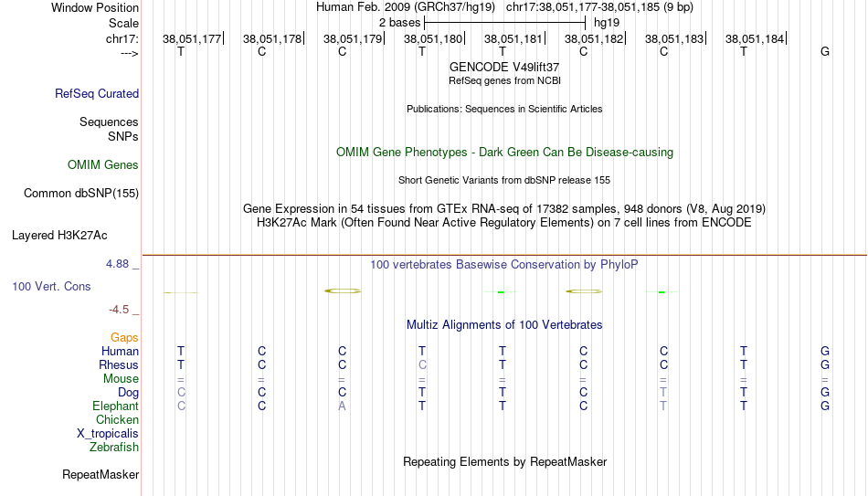Open the OMIM Genes track label

[x=103, y=165]
